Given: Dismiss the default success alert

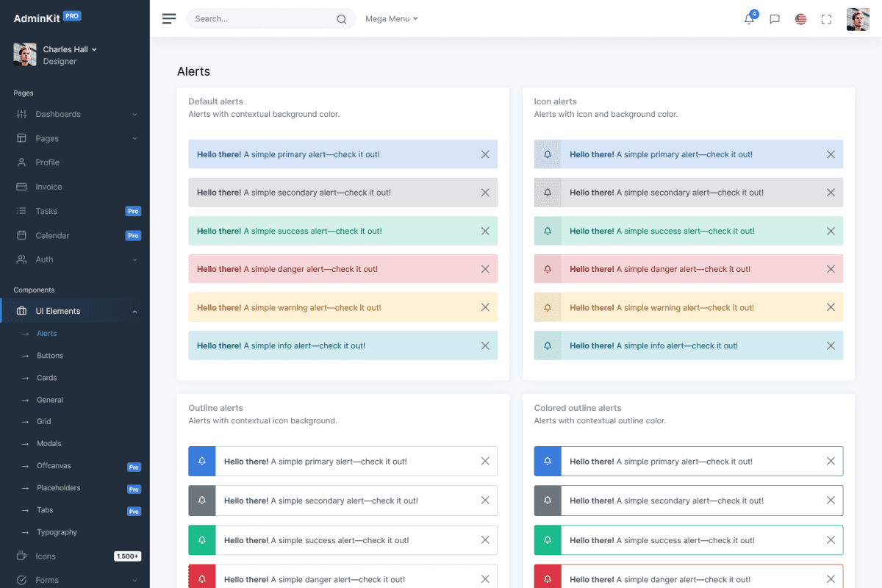Looking at the screenshot, I should pos(485,231).
